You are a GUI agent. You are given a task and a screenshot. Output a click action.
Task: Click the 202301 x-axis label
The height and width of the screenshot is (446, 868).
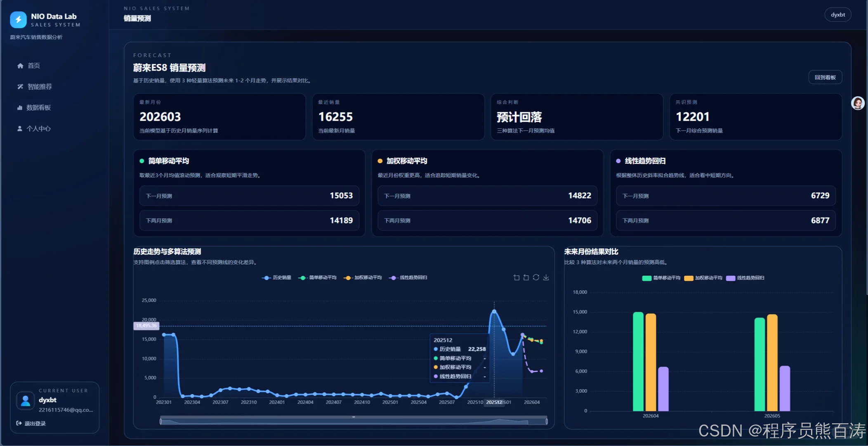[x=164, y=402]
